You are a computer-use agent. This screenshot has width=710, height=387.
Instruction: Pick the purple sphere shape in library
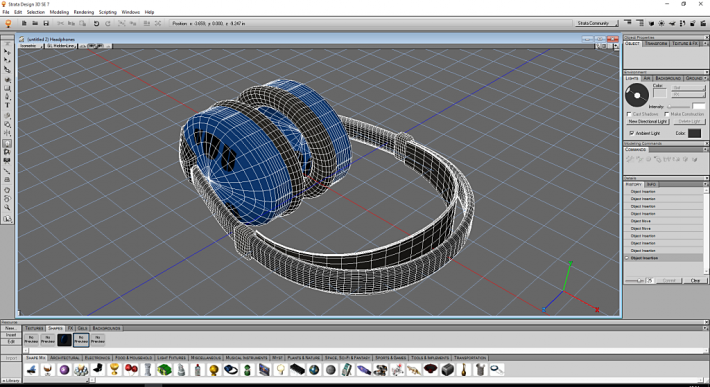click(x=64, y=370)
